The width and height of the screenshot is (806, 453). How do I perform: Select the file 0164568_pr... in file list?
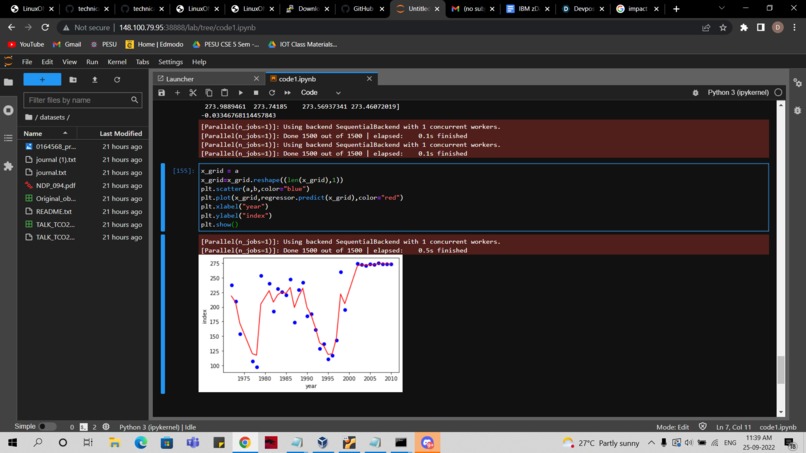(83, 147)
